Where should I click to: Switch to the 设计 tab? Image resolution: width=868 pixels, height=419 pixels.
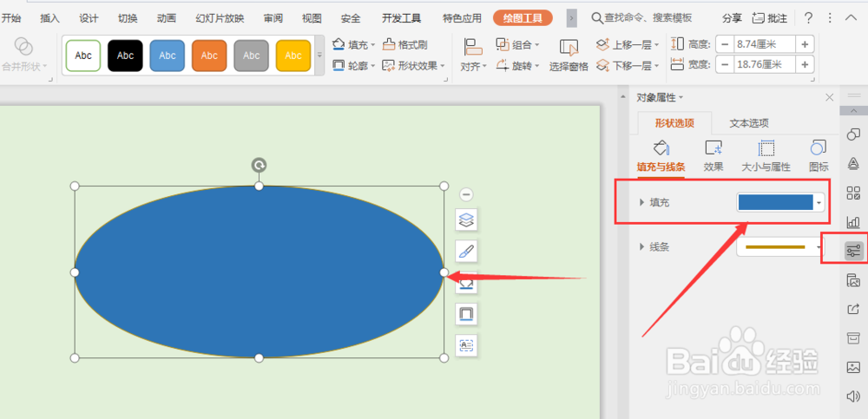pos(89,18)
